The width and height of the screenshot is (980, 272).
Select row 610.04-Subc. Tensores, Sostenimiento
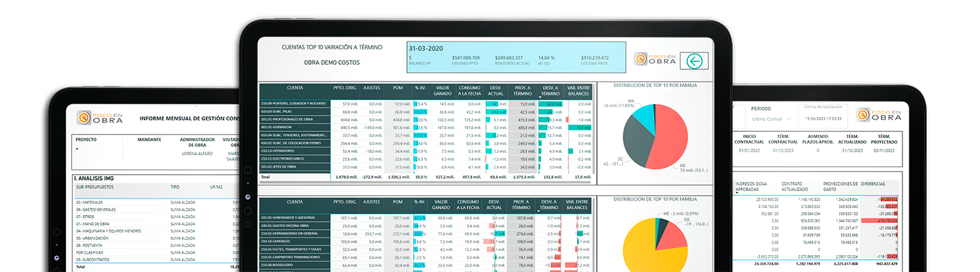tap(425, 135)
